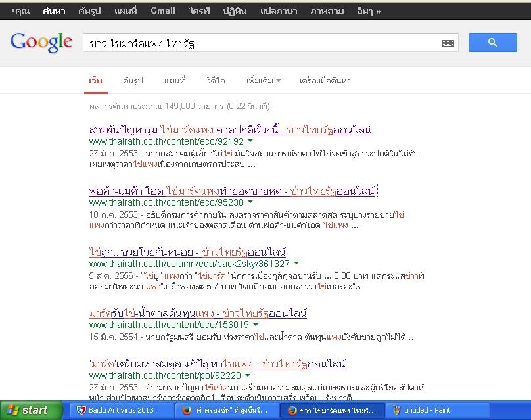Open ปฏิทิน calendar in top bar
This screenshot has width=531, height=420.
click(x=235, y=11)
